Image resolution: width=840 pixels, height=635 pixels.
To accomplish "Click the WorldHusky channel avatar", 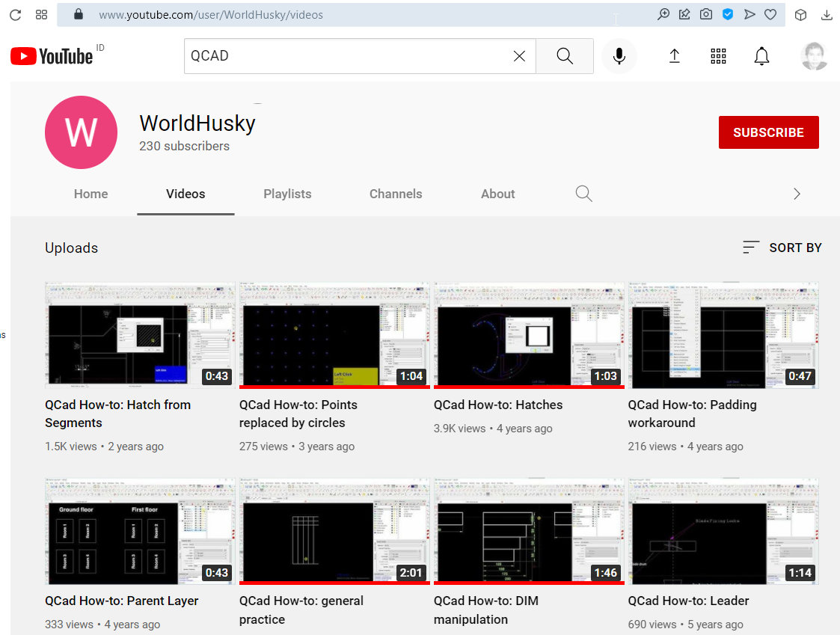I will click(81, 132).
